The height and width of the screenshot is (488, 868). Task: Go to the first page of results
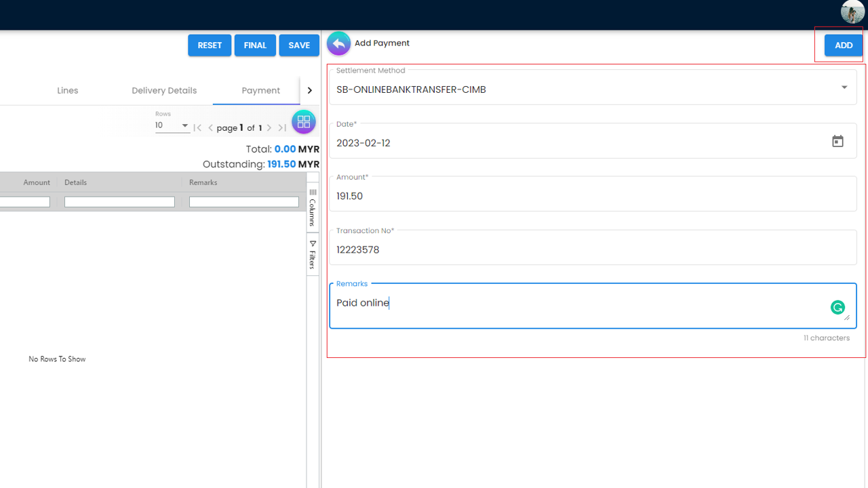198,127
